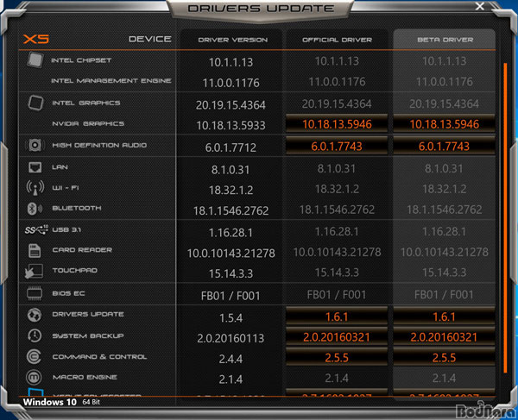Install beta audio driver 6.0.1.7743
This screenshot has width=518, height=420.
click(x=444, y=146)
